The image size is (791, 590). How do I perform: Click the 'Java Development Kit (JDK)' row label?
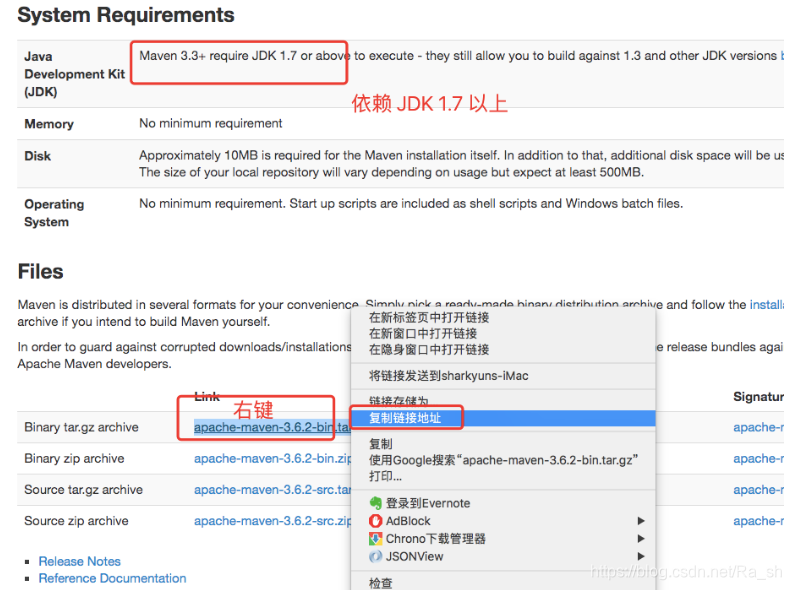click(x=74, y=74)
